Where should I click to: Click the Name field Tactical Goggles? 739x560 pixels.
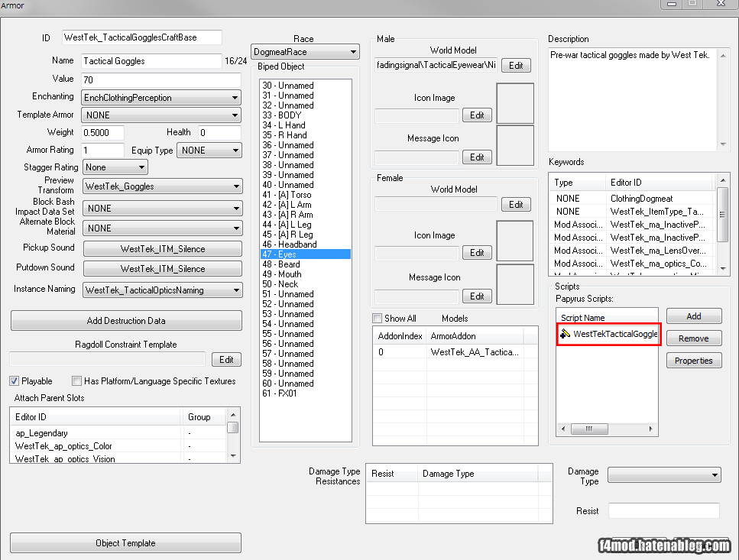pos(151,61)
